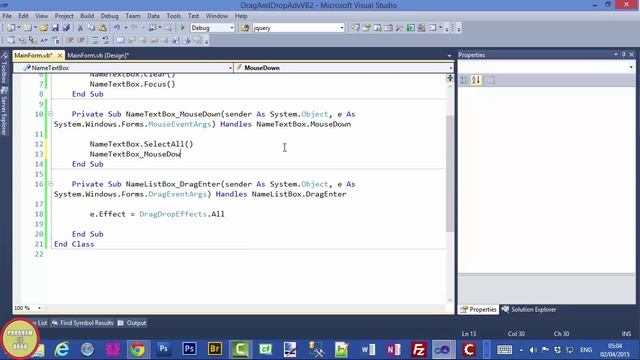This screenshot has width=640, height=360.
Task: Open the View menu
Action: [x=41, y=16]
